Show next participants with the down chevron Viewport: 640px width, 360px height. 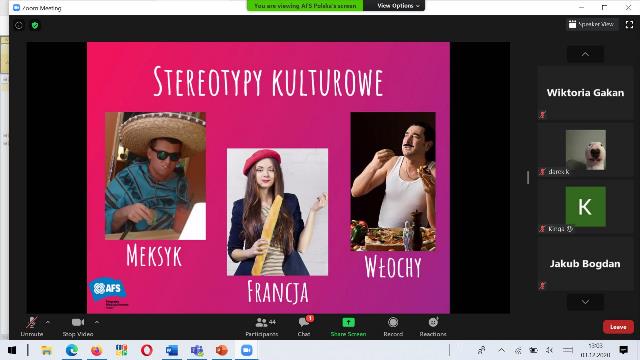(x=585, y=302)
